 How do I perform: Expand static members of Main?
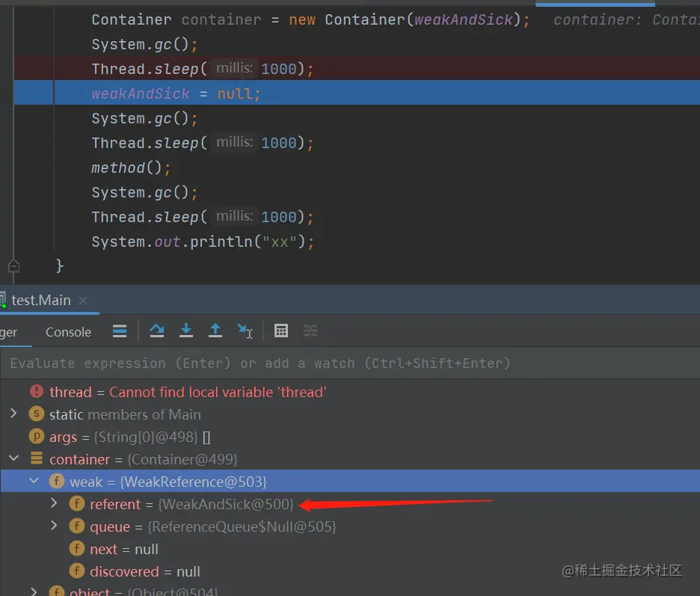click(x=13, y=414)
